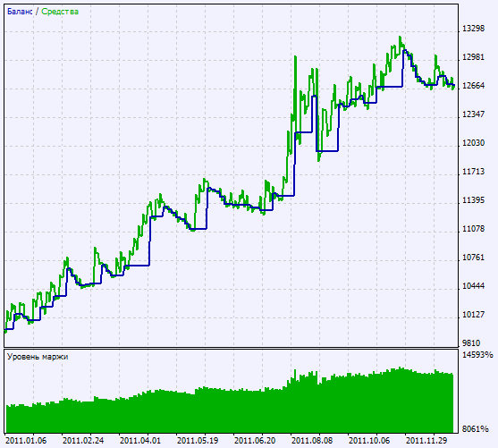Select the 10127 price axis value
The height and width of the screenshot is (448, 498).
473,315
